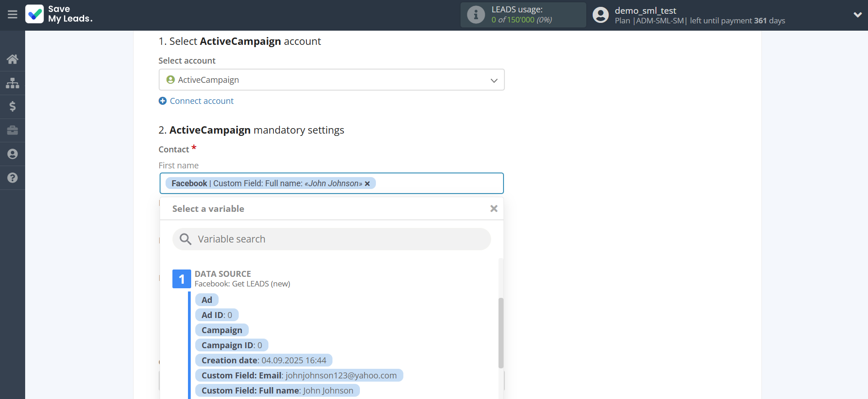
Task: Remove the Facebook Full name tag
Action: click(x=367, y=183)
